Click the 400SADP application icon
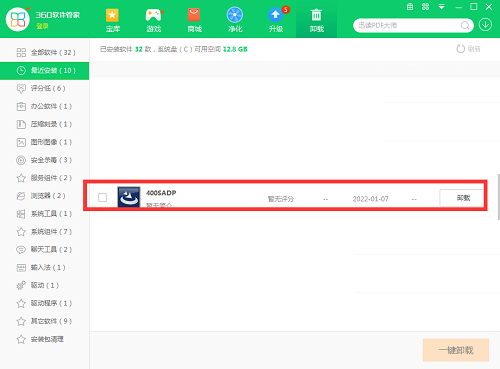500x369 pixels. [x=129, y=197]
